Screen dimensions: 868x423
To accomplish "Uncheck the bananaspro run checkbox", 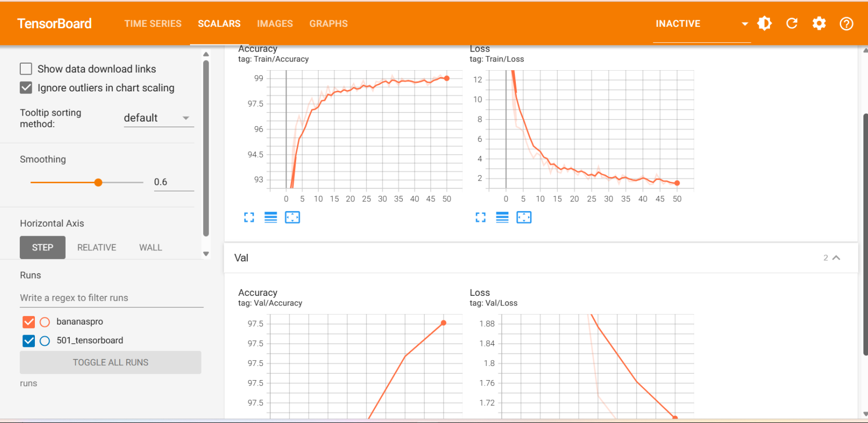I will pos(29,322).
